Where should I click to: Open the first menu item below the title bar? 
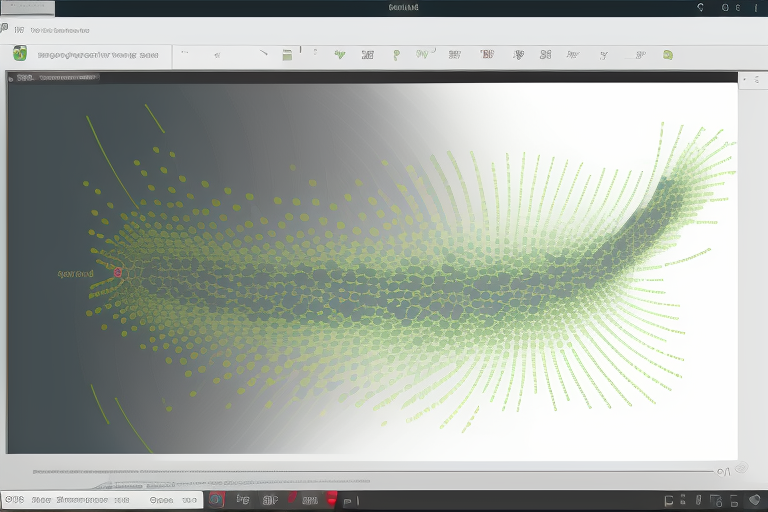19,30
